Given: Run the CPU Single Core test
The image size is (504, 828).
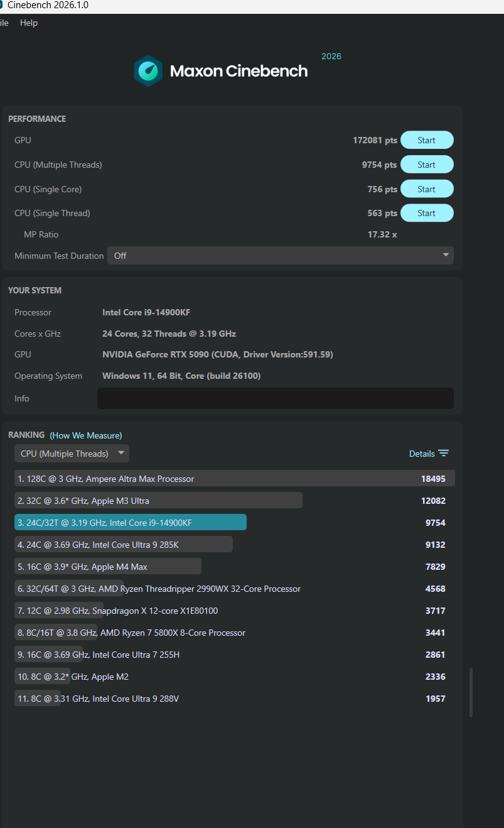Looking at the screenshot, I should point(427,189).
